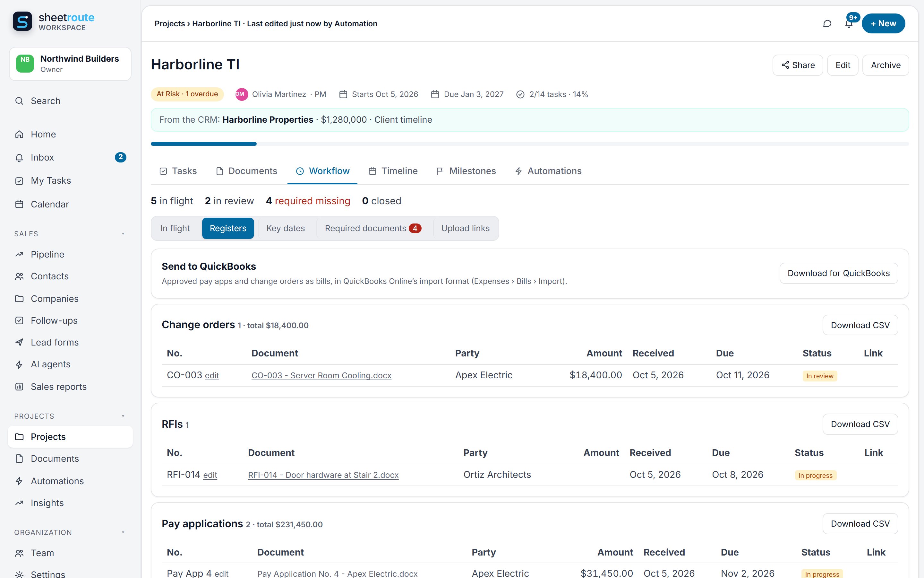Click edit link next to RFI-014
This screenshot has width=924, height=578.
tap(210, 475)
